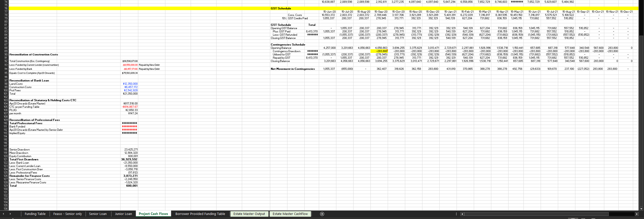644x219 pixels.
Task: Click the vertical scrollbar down arrow
Action: pos(641,209)
